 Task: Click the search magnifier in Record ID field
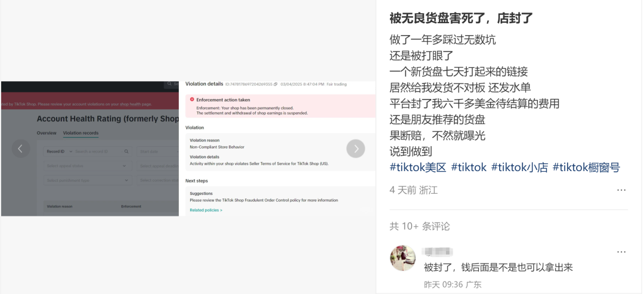click(126, 151)
